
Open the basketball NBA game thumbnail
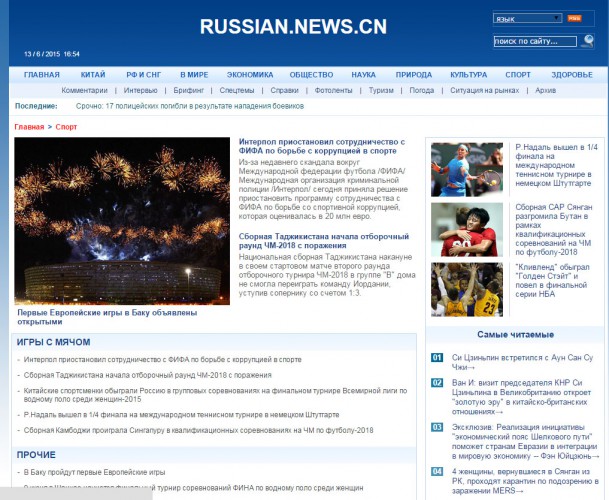point(467,289)
